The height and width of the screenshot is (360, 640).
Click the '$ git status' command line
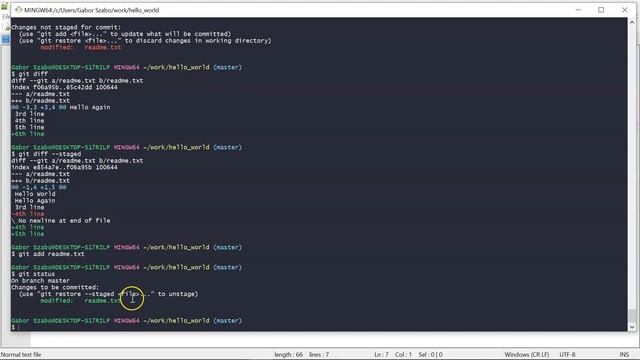pos(33,274)
